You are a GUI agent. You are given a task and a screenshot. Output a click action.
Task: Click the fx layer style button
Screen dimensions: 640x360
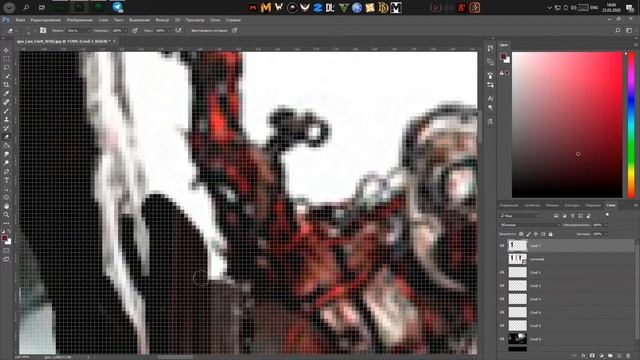tap(583, 356)
